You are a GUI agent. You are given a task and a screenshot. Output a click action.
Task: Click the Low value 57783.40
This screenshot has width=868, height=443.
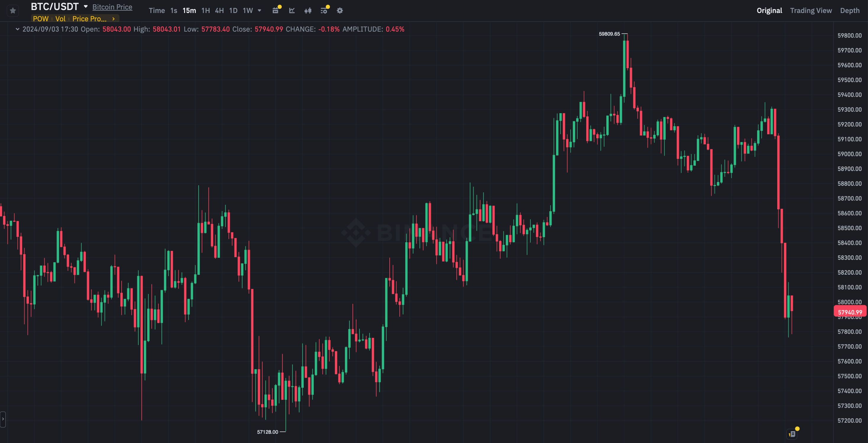tap(216, 29)
